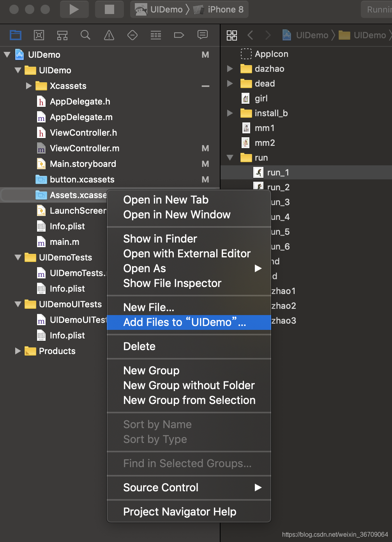The image size is (392, 542).
Task: Collapse the run asset folder
Action: tap(230, 158)
